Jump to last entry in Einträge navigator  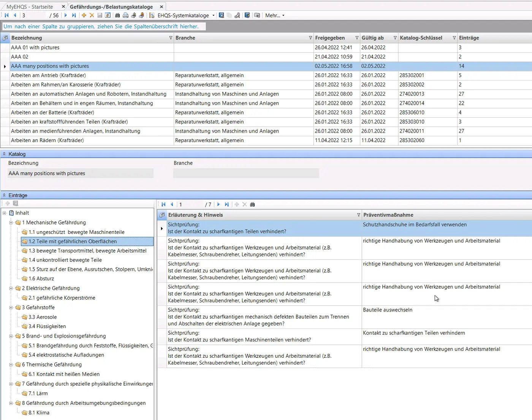click(227, 204)
